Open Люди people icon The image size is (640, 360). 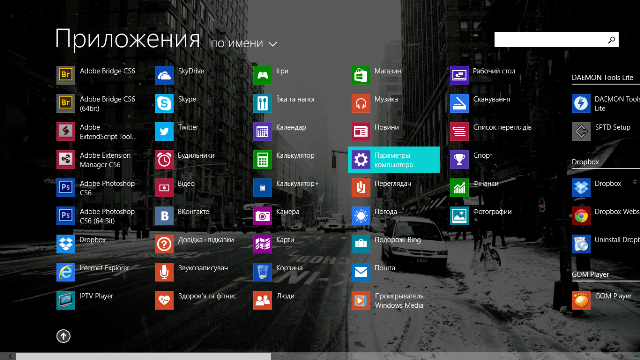pyautogui.click(x=262, y=300)
